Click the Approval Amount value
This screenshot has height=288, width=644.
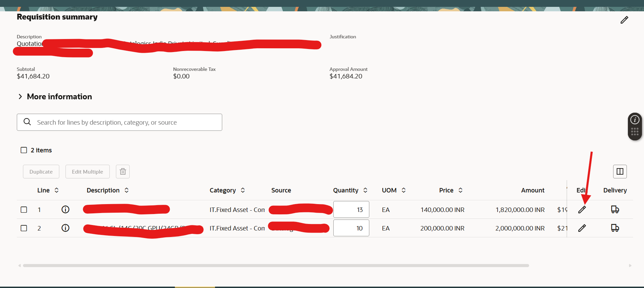coord(346,76)
